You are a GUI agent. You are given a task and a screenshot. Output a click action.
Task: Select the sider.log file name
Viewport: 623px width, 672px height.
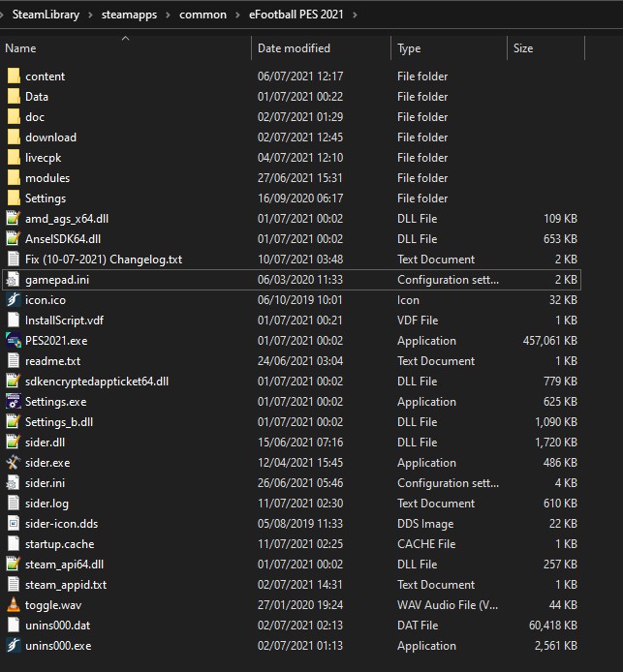click(x=47, y=504)
